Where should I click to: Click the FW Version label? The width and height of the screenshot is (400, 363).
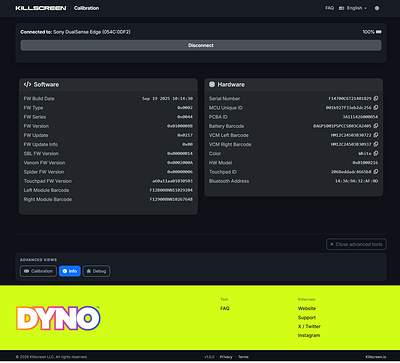tap(36, 126)
